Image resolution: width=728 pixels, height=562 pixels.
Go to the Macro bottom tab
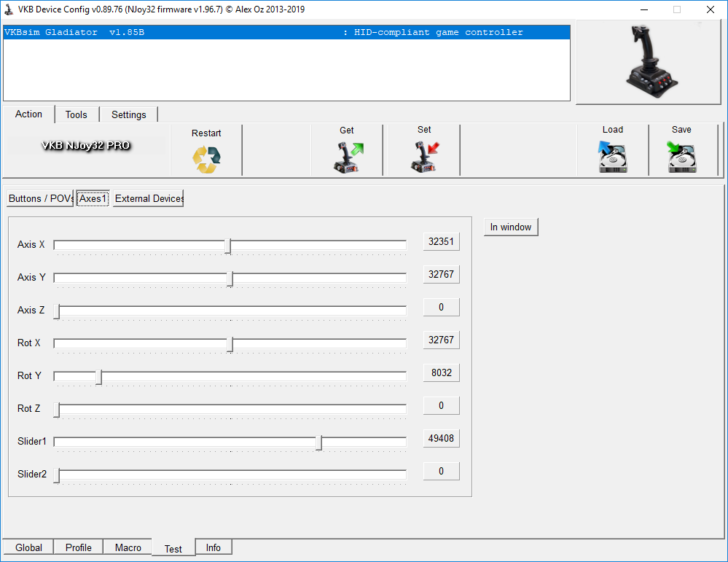(128, 547)
